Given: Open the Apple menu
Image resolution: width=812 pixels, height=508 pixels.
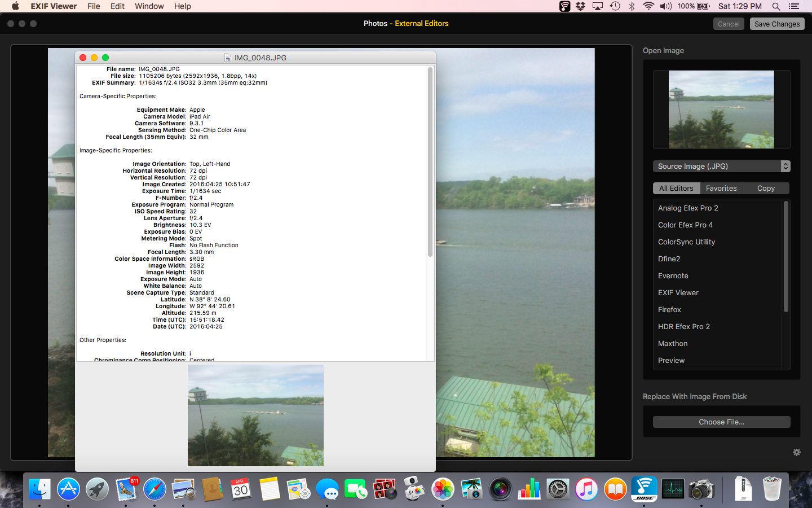Looking at the screenshot, I should 15,6.
